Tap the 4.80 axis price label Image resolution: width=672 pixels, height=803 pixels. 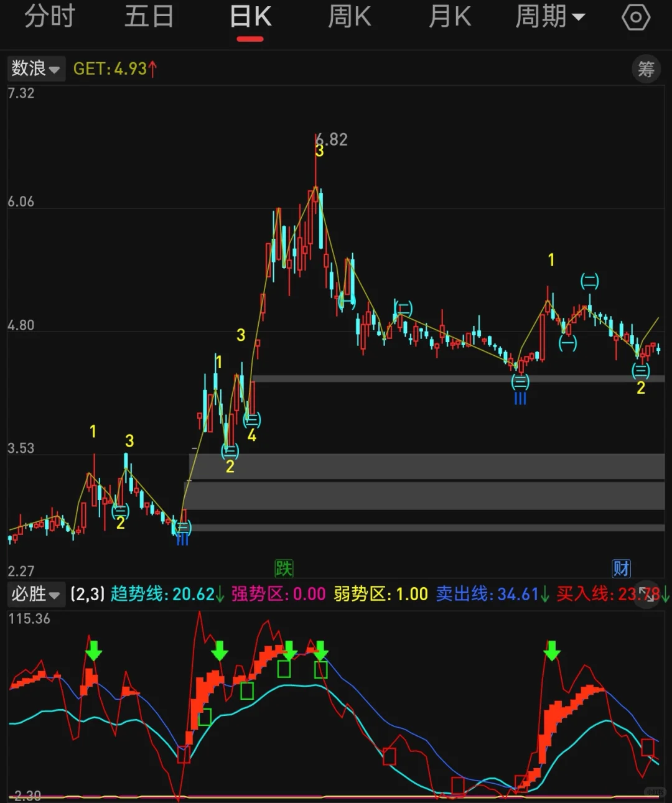click(21, 325)
